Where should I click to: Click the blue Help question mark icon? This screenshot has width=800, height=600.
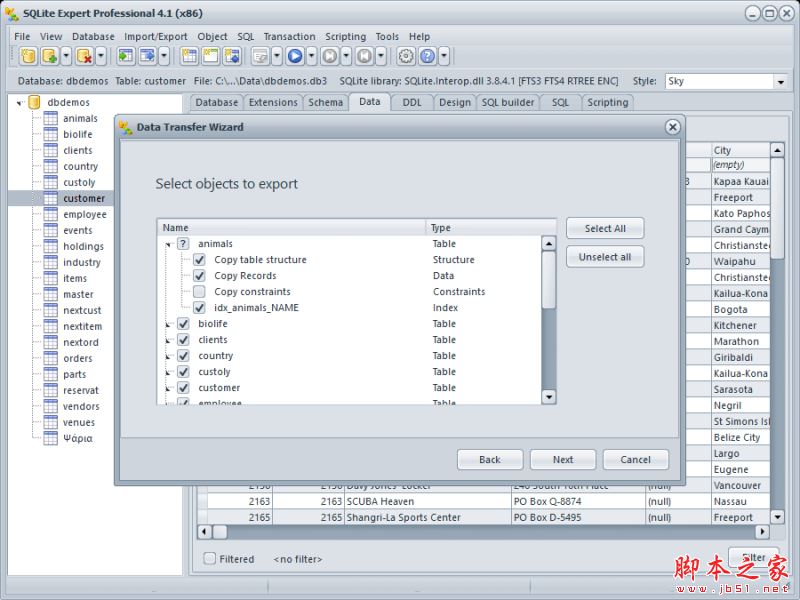coord(428,56)
